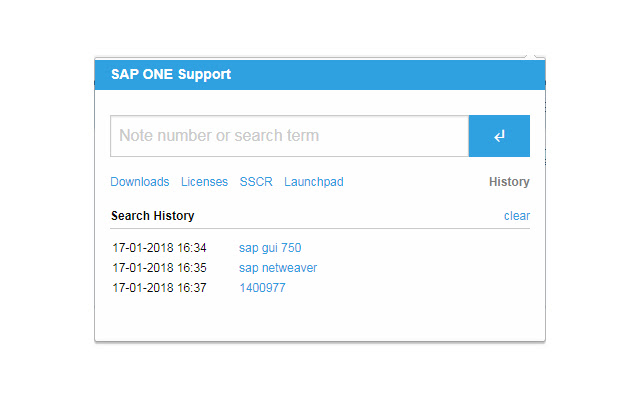Click the blue header bar right of the title
640x400 pixels.
(x=400, y=75)
